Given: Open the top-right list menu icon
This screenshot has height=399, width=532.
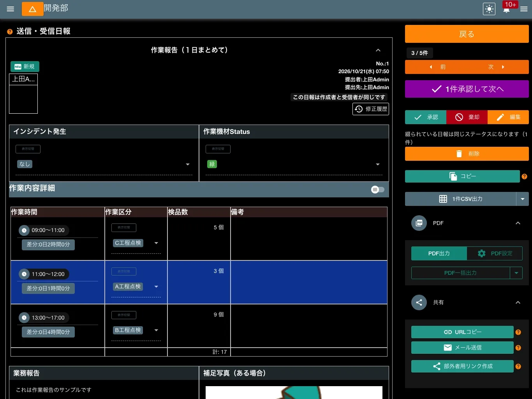Looking at the screenshot, I should tap(524, 9).
